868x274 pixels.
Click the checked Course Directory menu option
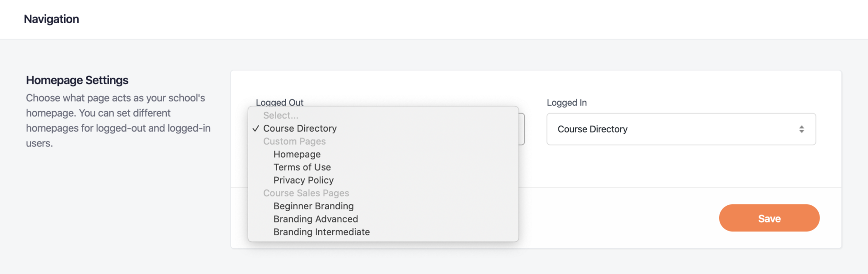click(x=300, y=128)
